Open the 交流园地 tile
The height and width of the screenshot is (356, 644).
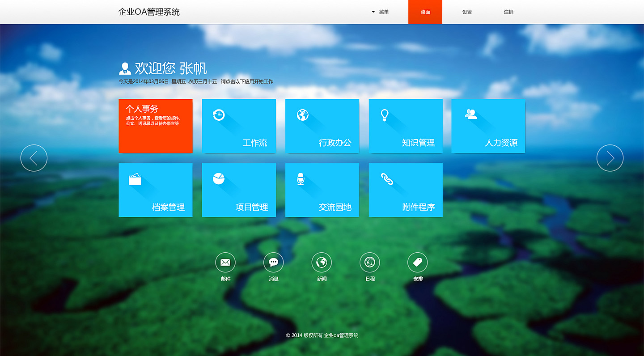(x=322, y=190)
